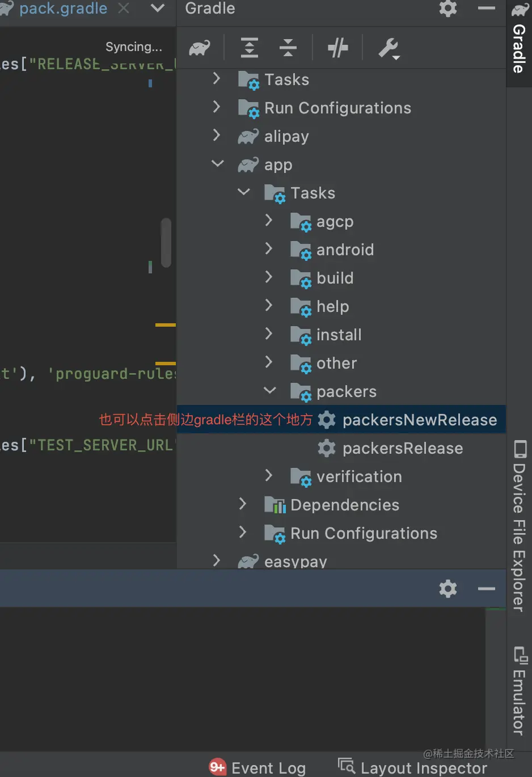Screen dimensions: 532x777
Task: Click the agcp folder icon
Action: coord(301,222)
